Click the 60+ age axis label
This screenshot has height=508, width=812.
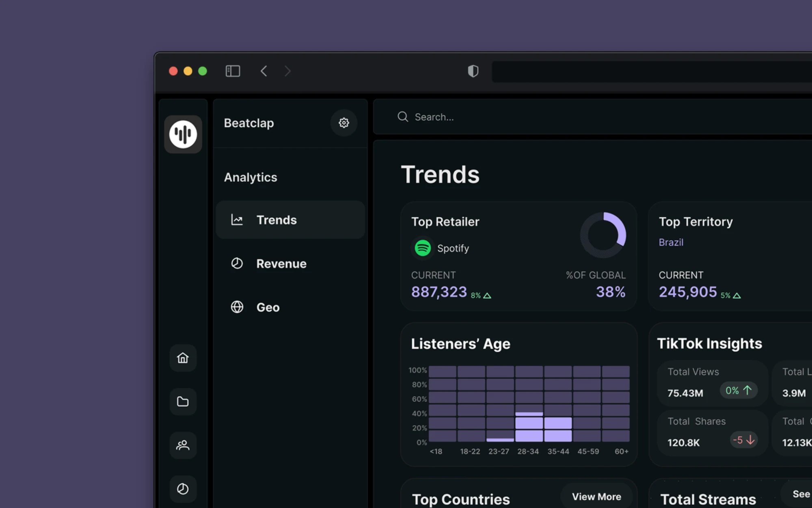622,452
